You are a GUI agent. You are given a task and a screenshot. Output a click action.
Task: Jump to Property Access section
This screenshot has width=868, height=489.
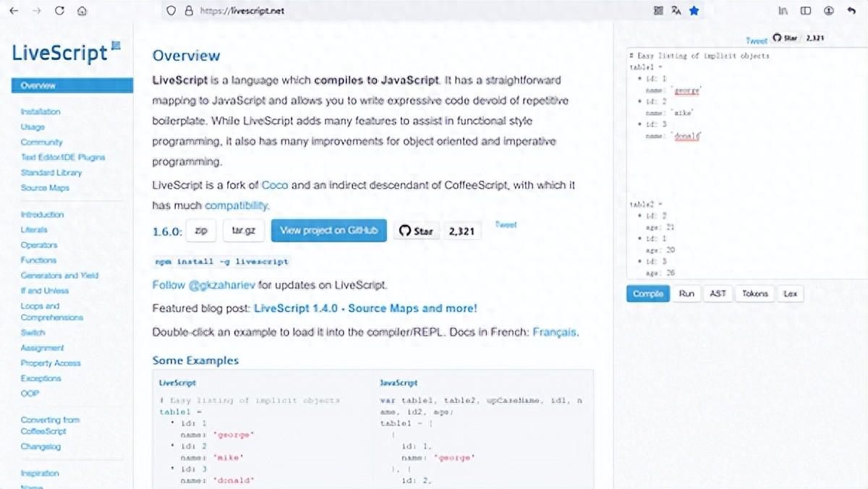point(51,362)
